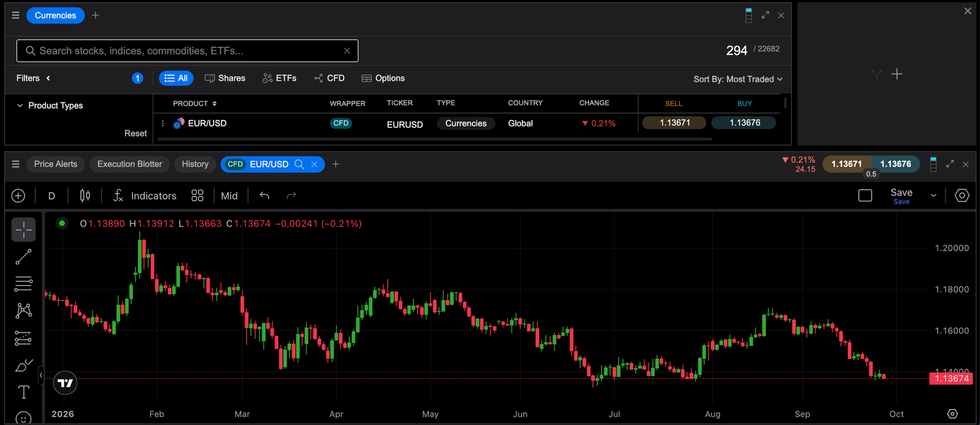
Task: Search stocks, indices, commodities field
Action: (187, 51)
